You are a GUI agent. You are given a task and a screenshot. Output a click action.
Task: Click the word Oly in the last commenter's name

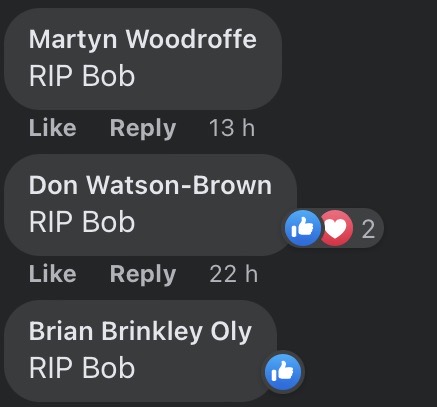231,332
